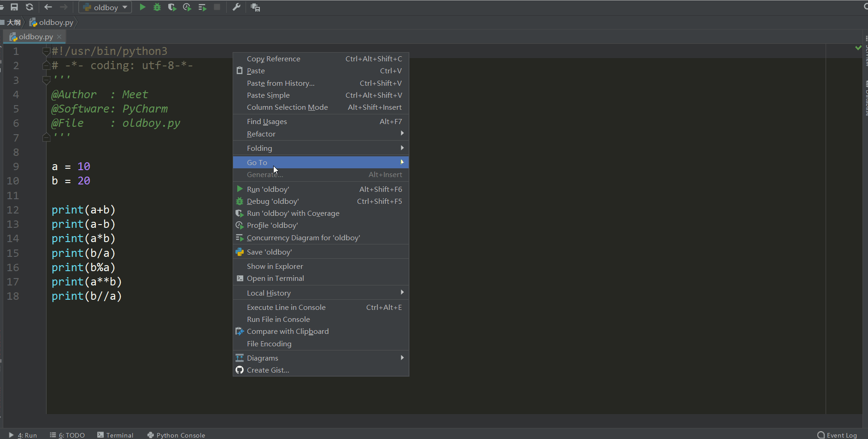This screenshot has width=868, height=439.
Task: Choose Profile 'oldboy' menu entry
Action: coord(321,225)
